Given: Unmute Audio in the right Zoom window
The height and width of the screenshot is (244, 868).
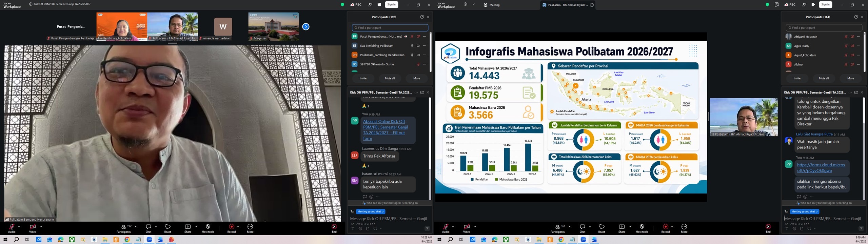Looking at the screenshot, I should click(446, 228).
